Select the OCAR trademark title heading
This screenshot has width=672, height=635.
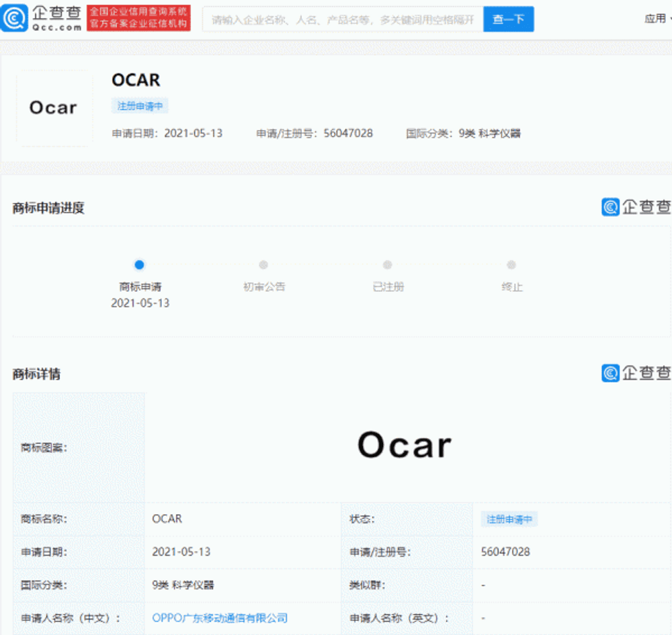point(136,80)
